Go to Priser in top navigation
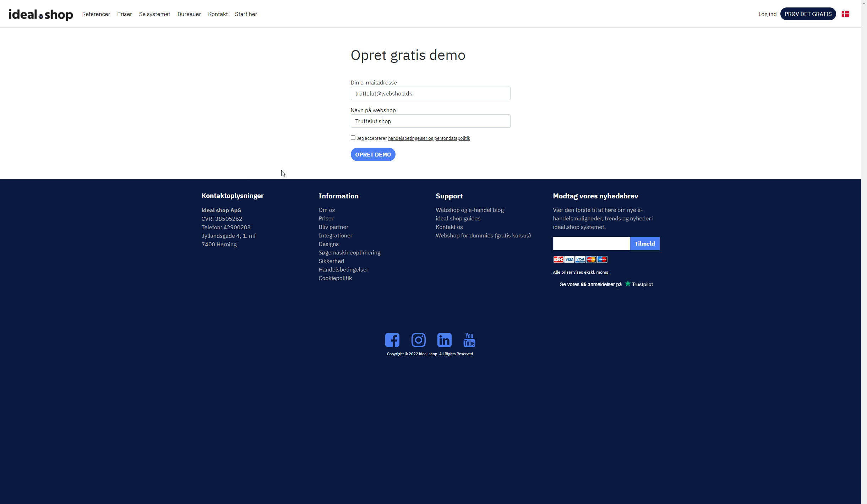Screen dimensions: 867x504 (124, 14)
